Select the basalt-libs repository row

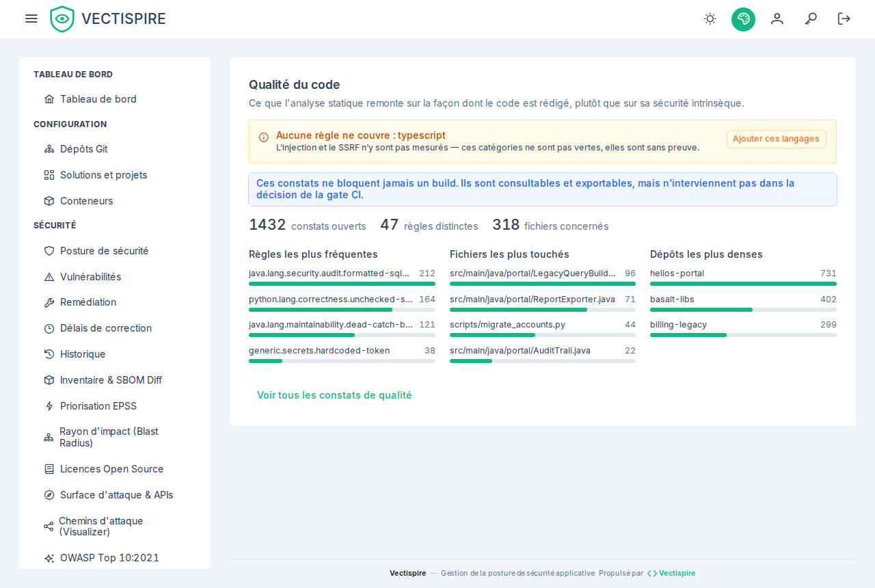pyautogui.click(x=743, y=304)
